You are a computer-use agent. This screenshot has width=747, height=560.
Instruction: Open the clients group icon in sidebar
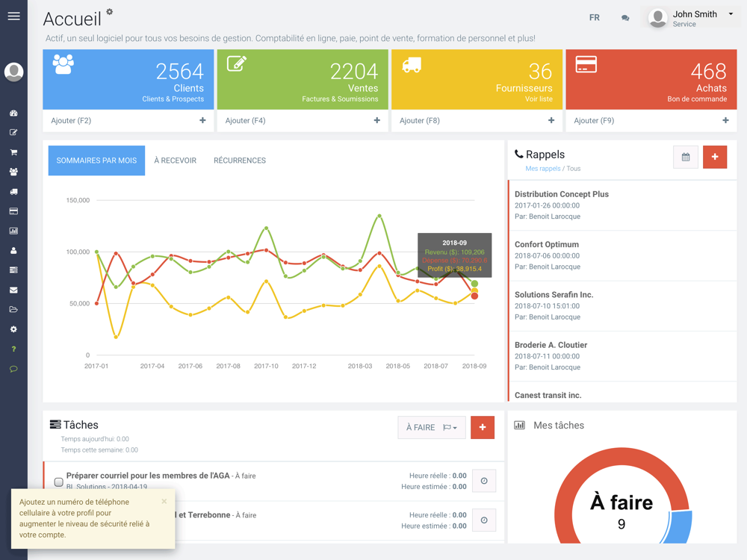(x=13, y=172)
